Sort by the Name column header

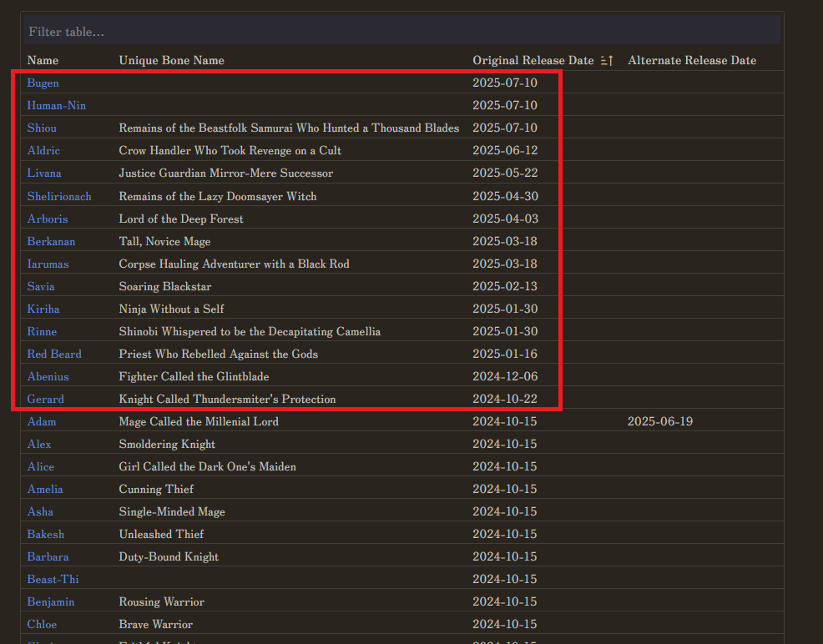click(x=43, y=60)
